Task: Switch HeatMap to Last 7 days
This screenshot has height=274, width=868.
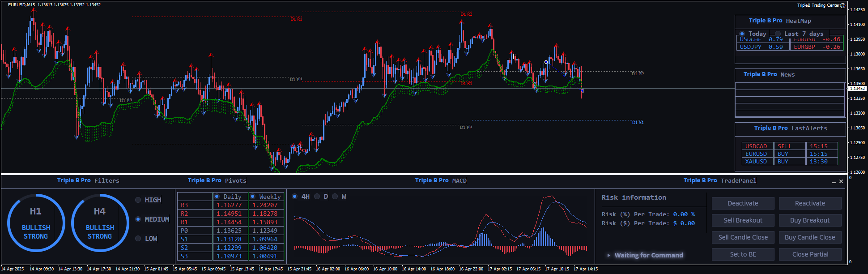Action: point(778,34)
